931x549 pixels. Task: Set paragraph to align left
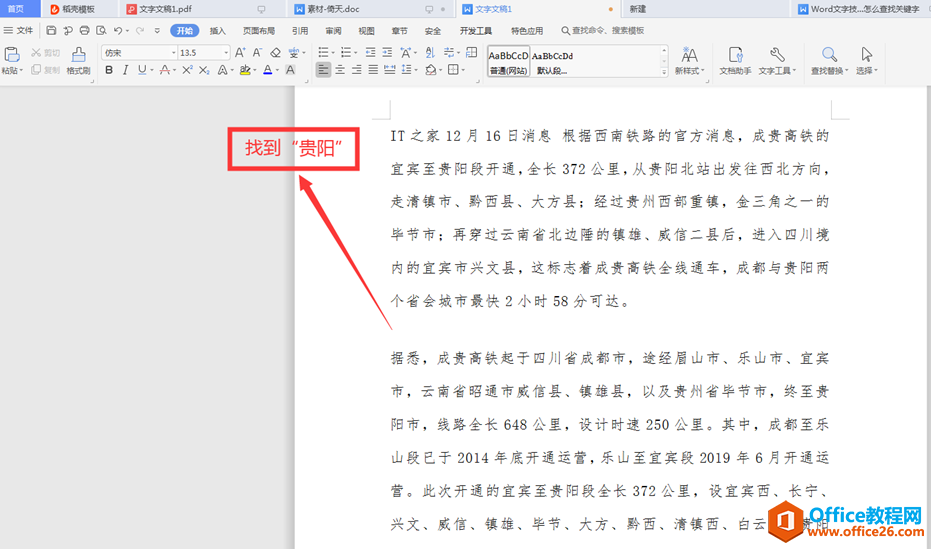pyautogui.click(x=323, y=70)
